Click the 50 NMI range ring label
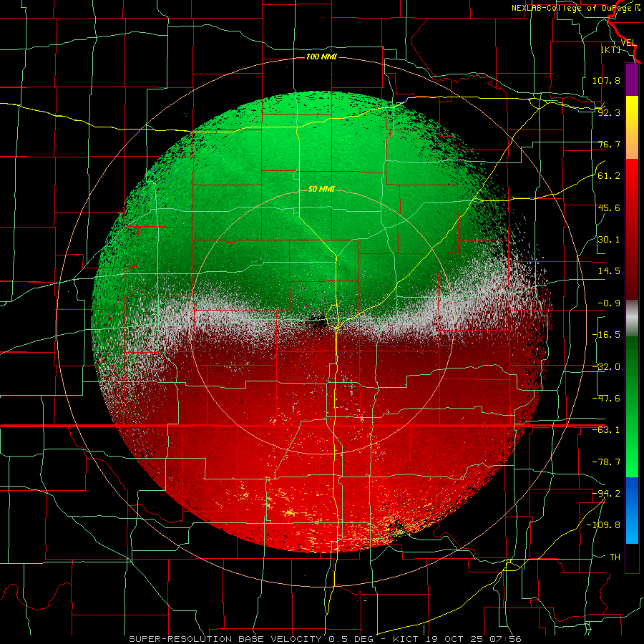The width and height of the screenshot is (644, 644). [x=321, y=190]
